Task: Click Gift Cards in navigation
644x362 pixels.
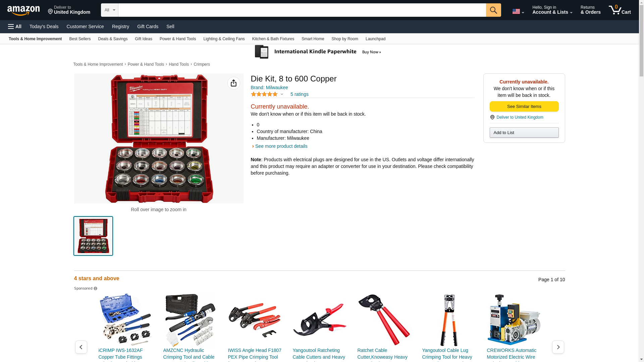Action: 148,26
